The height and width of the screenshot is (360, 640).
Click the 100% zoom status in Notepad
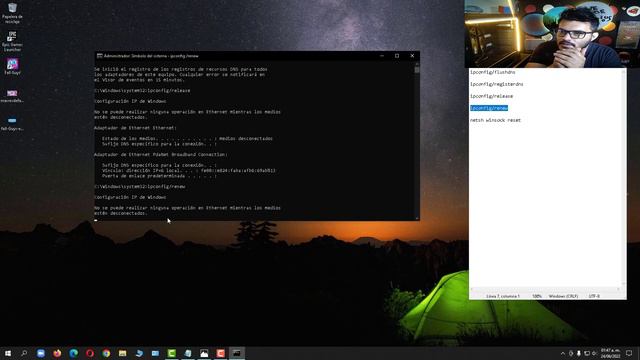537,296
